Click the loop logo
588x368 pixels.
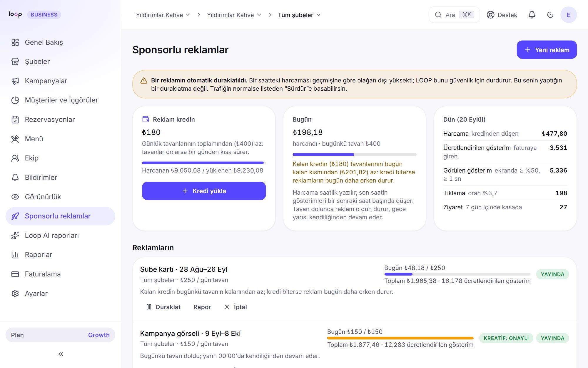15,14
